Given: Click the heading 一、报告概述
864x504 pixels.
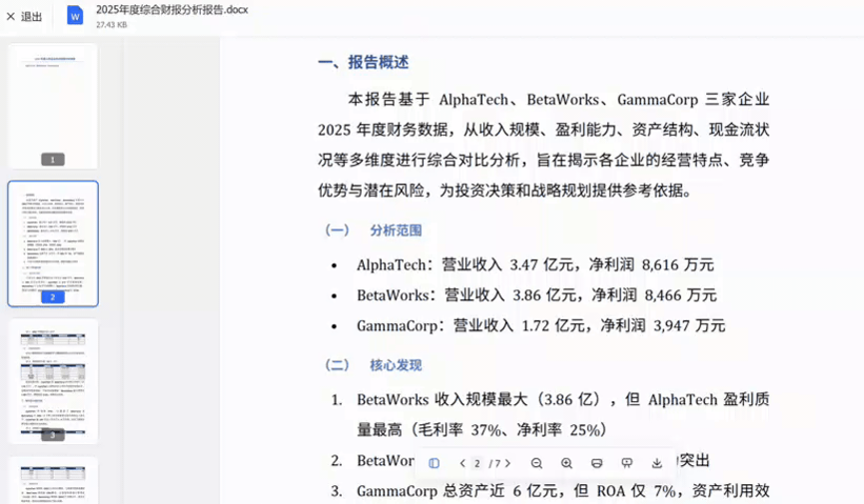Looking at the screenshot, I should pos(364,62).
